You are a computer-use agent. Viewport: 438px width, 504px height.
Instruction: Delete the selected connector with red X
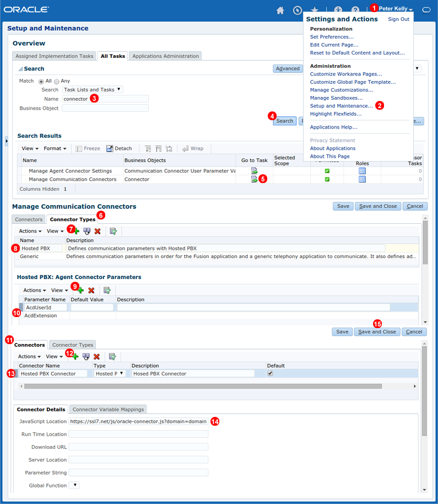[96, 356]
